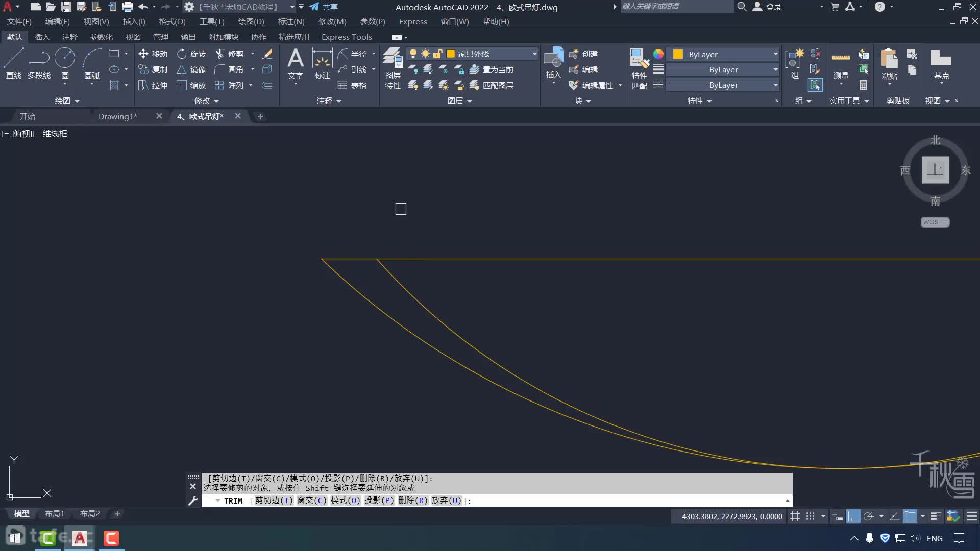
Task: Click the yellow ByLayer color swatch
Action: 678,54
